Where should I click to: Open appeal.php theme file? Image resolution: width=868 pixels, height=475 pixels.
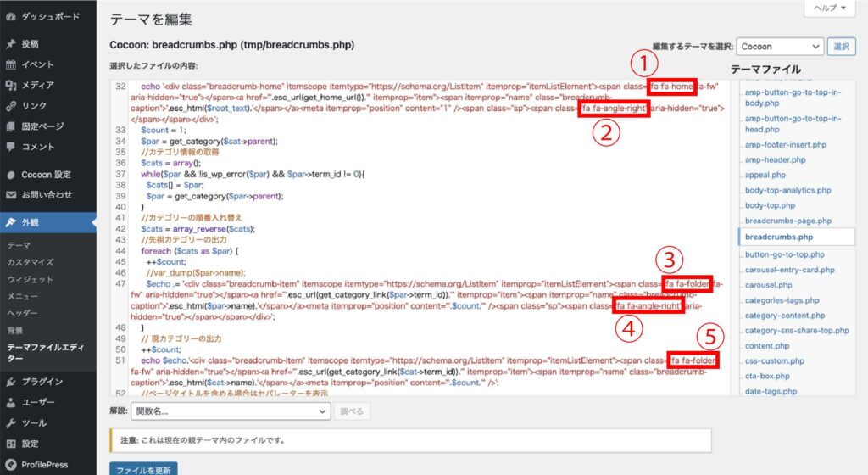765,175
